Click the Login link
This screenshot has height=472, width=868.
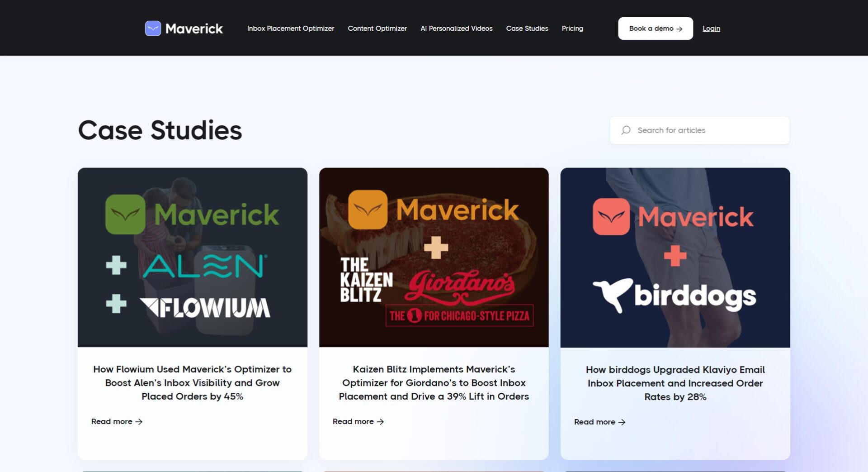click(x=711, y=29)
